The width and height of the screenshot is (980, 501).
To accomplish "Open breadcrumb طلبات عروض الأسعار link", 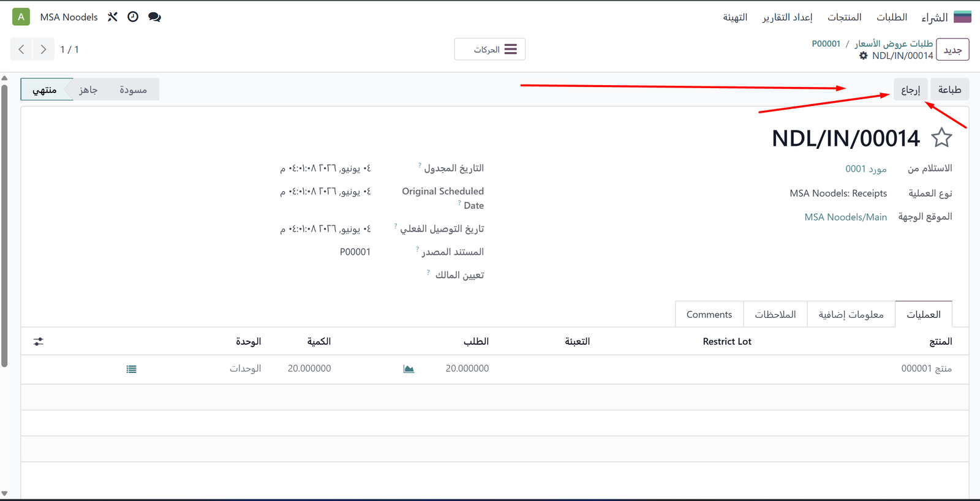I will (x=894, y=43).
